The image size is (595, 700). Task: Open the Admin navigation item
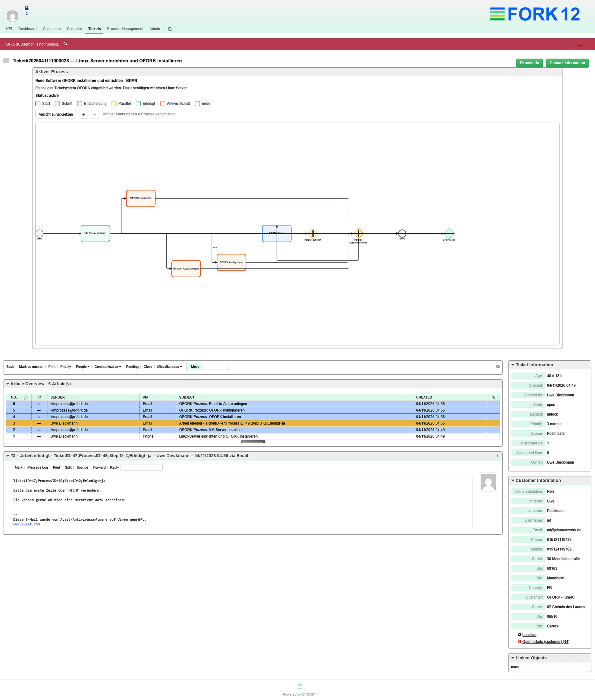pyautogui.click(x=155, y=29)
